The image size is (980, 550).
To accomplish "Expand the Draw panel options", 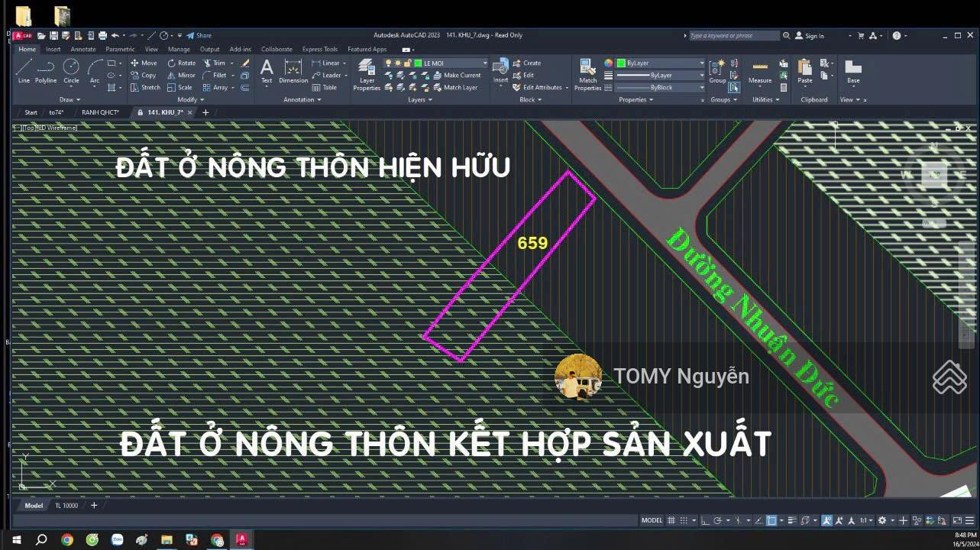I will pos(70,99).
